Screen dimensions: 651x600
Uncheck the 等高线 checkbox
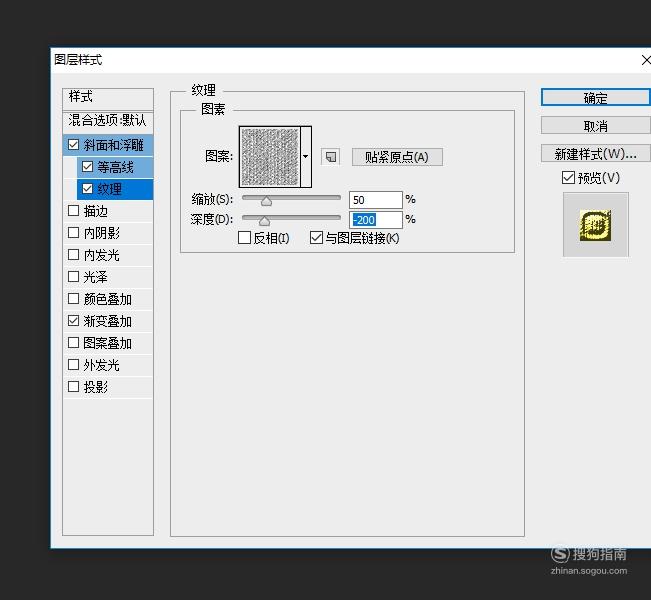point(87,167)
